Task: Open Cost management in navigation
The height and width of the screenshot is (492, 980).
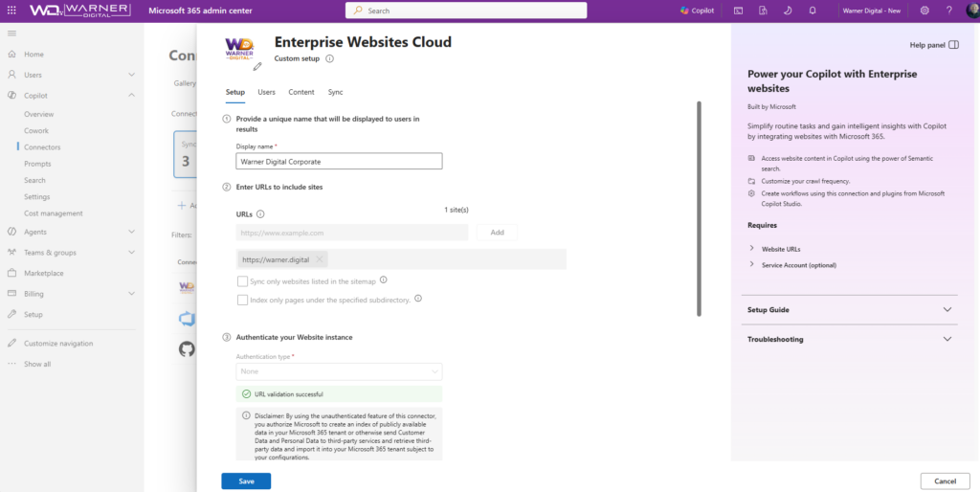Action: pyautogui.click(x=54, y=213)
